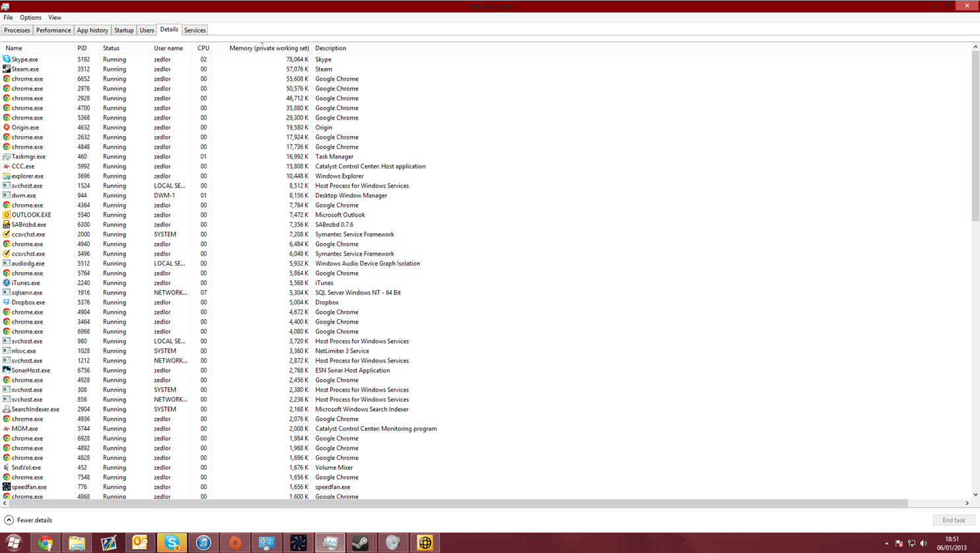Open Outlook from the taskbar
This screenshot has width=980, height=553.
pyautogui.click(x=140, y=543)
